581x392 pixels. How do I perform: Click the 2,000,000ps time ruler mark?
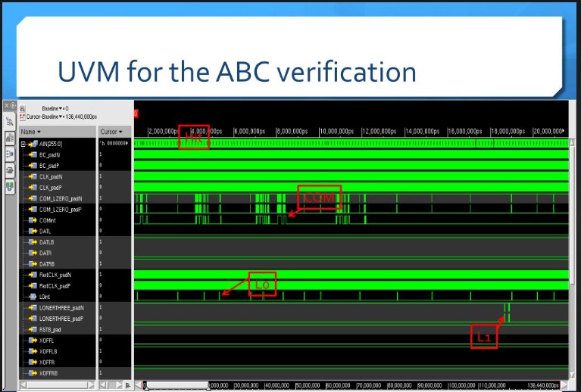pyautogui.click(x=163, y=132)
